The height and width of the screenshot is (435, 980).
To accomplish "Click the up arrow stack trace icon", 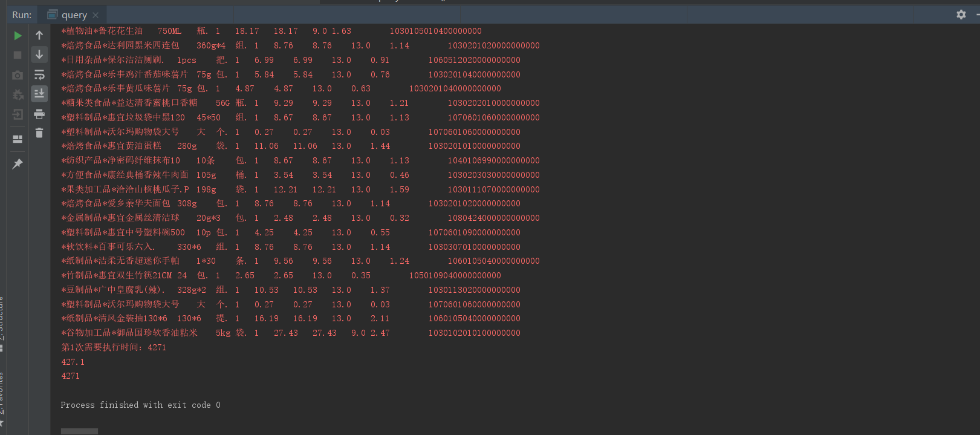I will pos(39,35).
